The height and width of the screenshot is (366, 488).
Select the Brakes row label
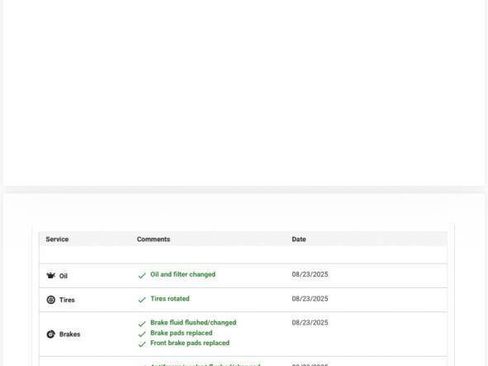[70, 334]
